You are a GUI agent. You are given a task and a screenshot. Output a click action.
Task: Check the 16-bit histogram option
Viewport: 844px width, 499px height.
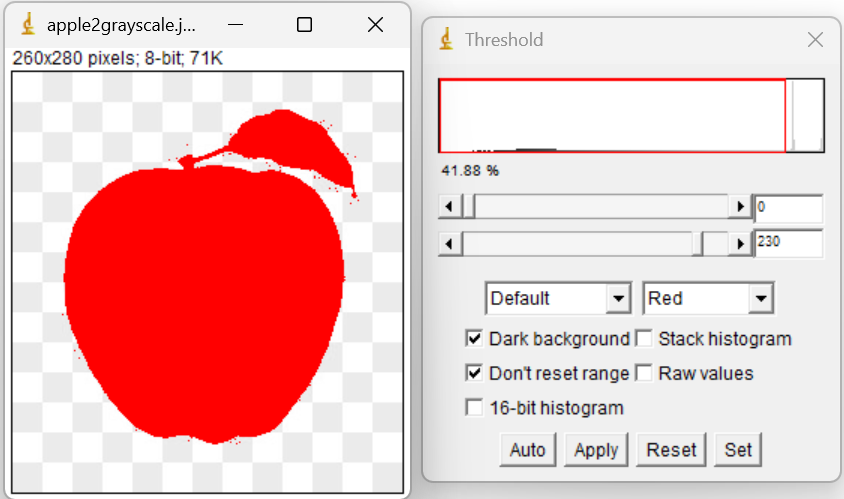point(474,407)
